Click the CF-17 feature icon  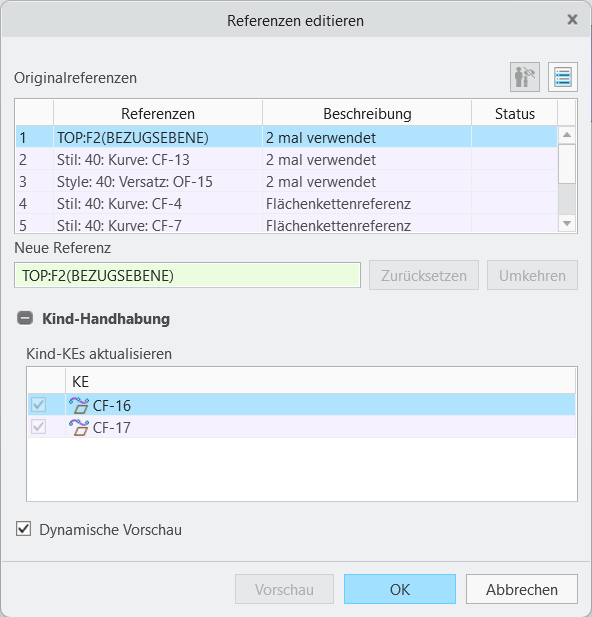(x=79, y=427)
